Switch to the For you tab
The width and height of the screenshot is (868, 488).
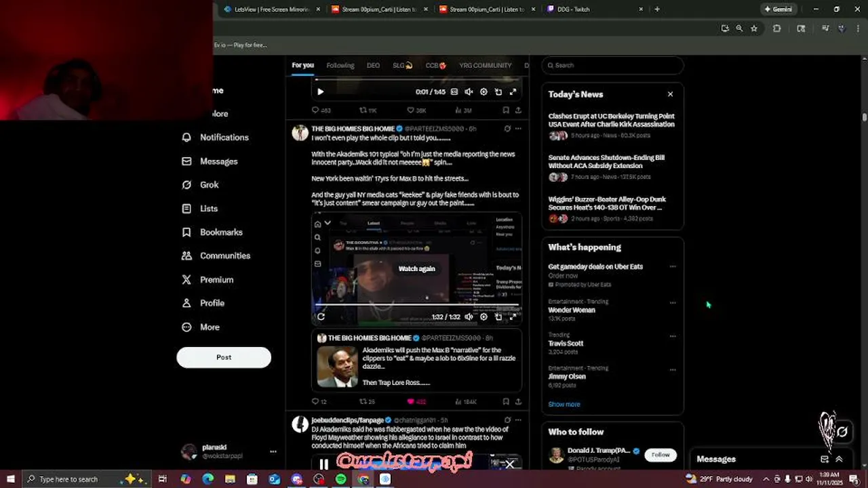[302, 65]
